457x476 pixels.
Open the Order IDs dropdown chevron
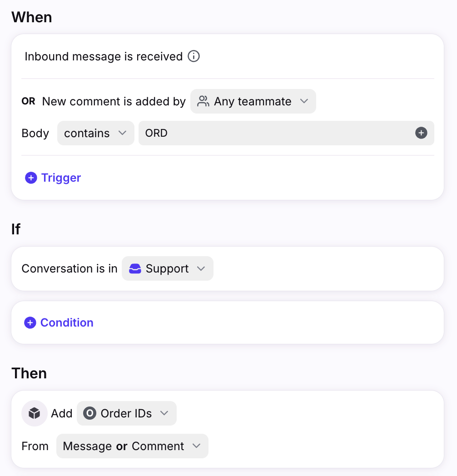pos(164,413)
